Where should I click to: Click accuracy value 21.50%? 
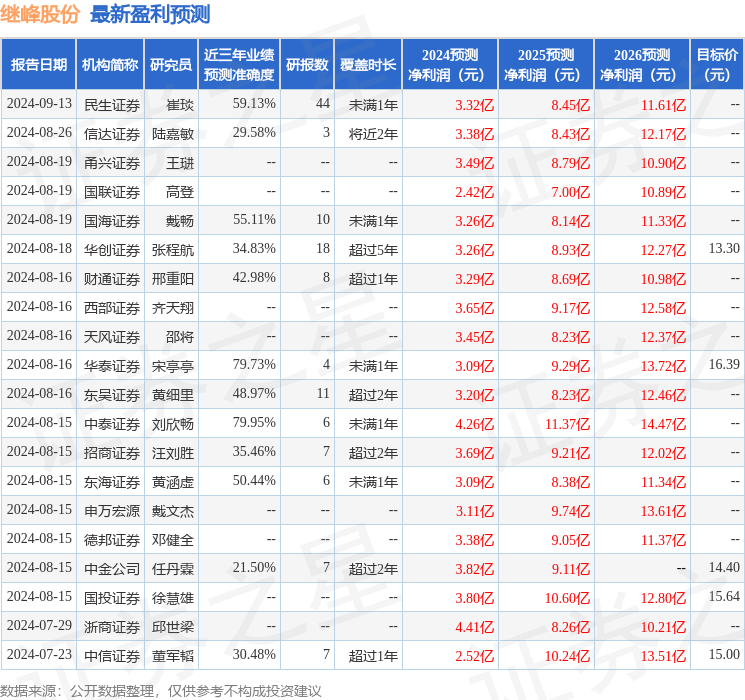(254, 567)
